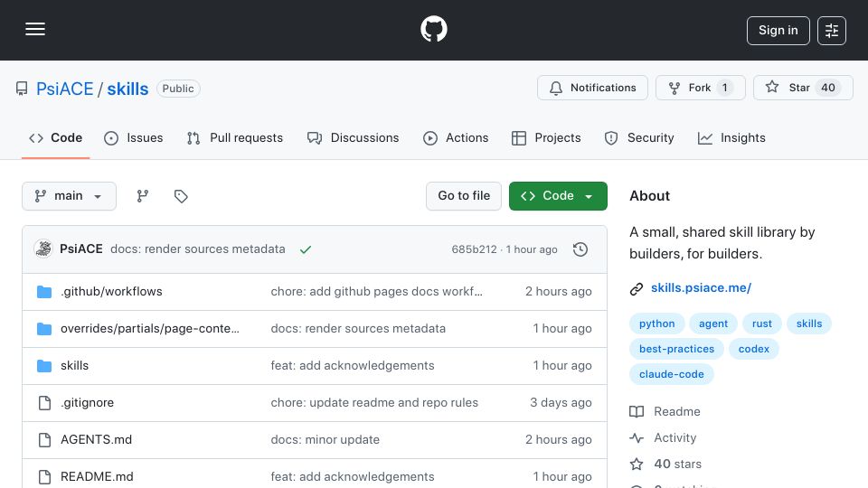The height and width of the screenshot is (488, 868).
Task: View tags via the tag icon
Action: pos(181,196)
